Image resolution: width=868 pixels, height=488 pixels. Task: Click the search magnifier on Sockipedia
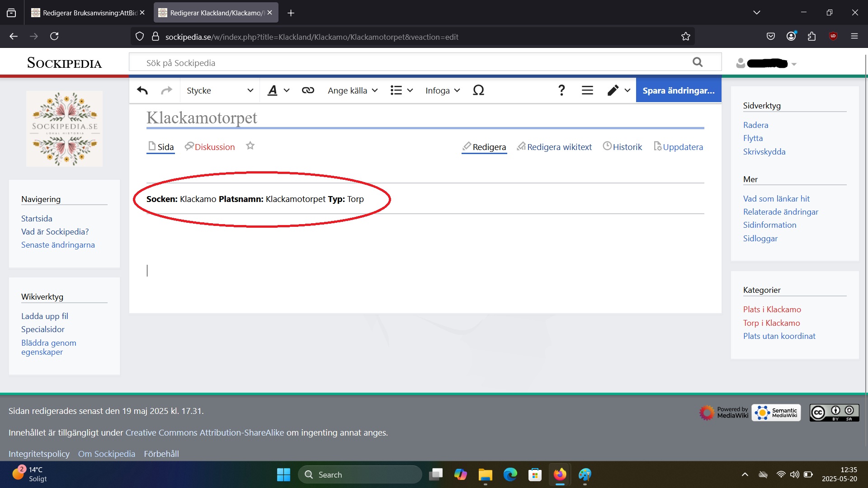click(x=698, y=62)
